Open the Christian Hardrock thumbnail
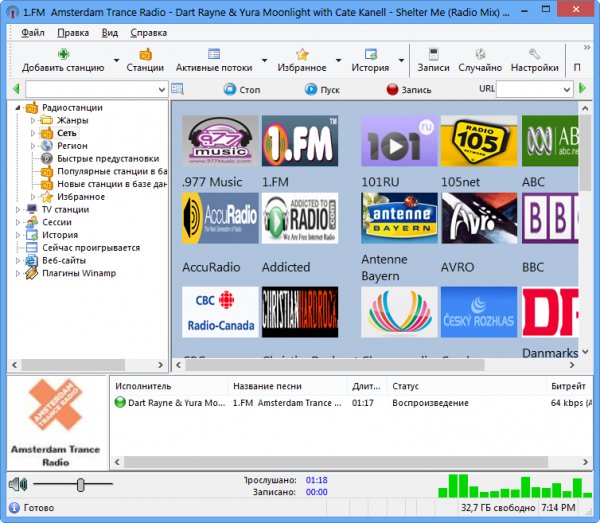The image size is (600, 523). tap(300, 312)
